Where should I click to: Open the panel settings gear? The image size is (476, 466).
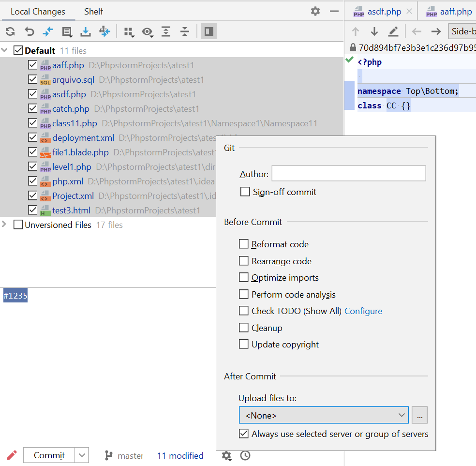click(315, 12)
